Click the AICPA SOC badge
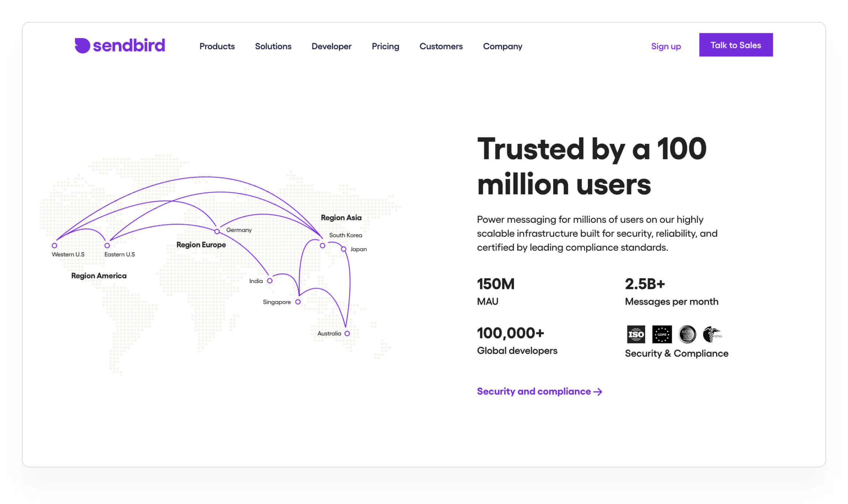848x504 pixels. [x=687, y=334]
